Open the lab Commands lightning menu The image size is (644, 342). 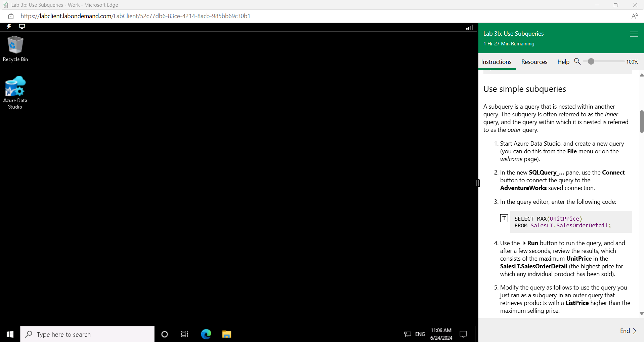coord(9,27)
